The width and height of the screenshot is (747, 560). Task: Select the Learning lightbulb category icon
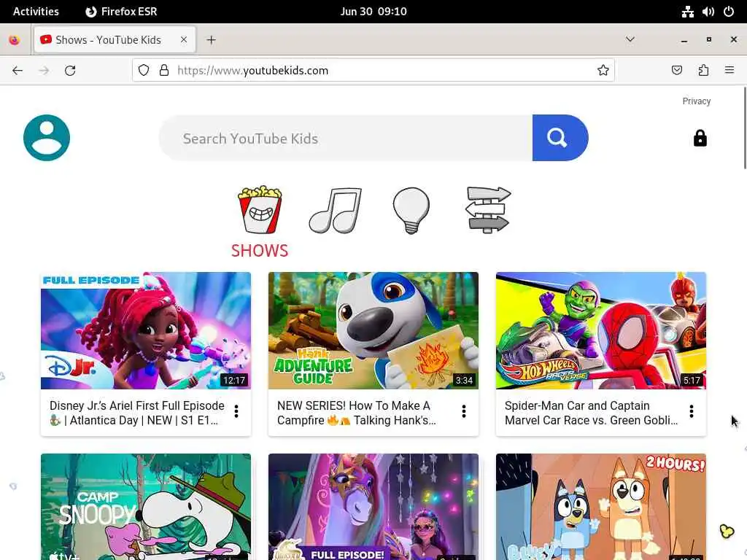[411, 210]
